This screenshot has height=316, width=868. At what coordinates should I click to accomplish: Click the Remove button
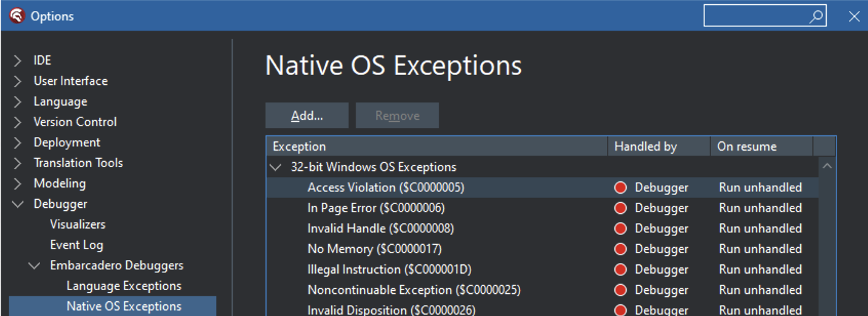397,116
